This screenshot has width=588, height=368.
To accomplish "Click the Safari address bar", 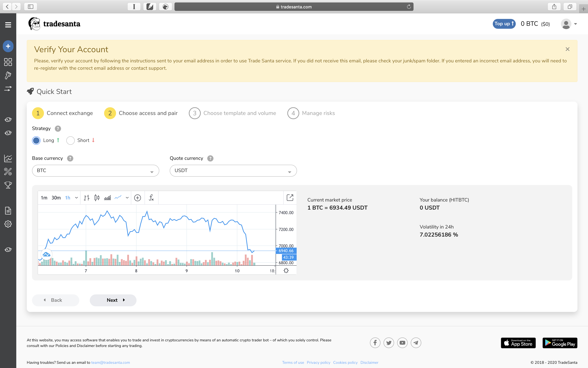I will pos(294,7).
